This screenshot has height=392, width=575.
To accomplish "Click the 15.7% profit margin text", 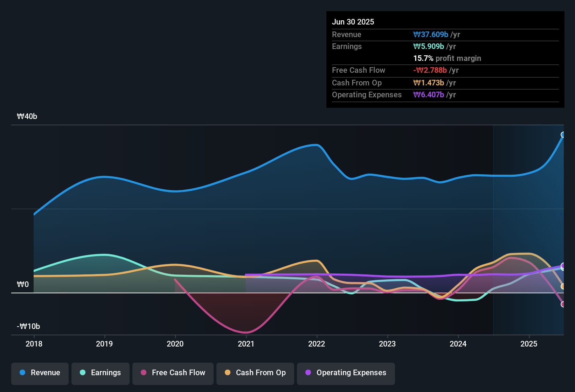I will tap(447, 58).
